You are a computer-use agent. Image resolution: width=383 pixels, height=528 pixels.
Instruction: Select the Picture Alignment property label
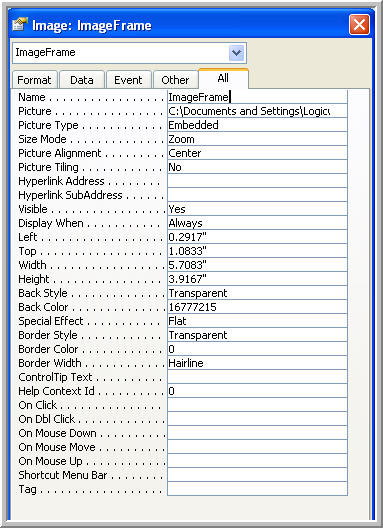click(x=60, y=153)
